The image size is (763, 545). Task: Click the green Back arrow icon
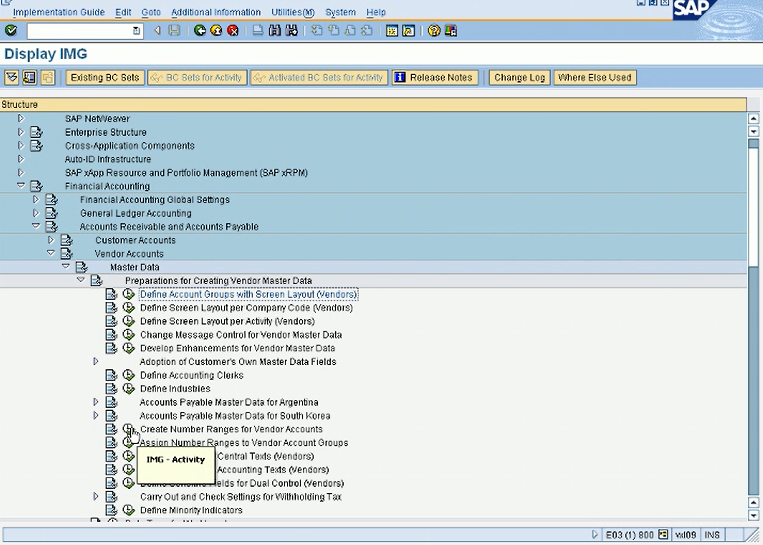coord(200,31)
